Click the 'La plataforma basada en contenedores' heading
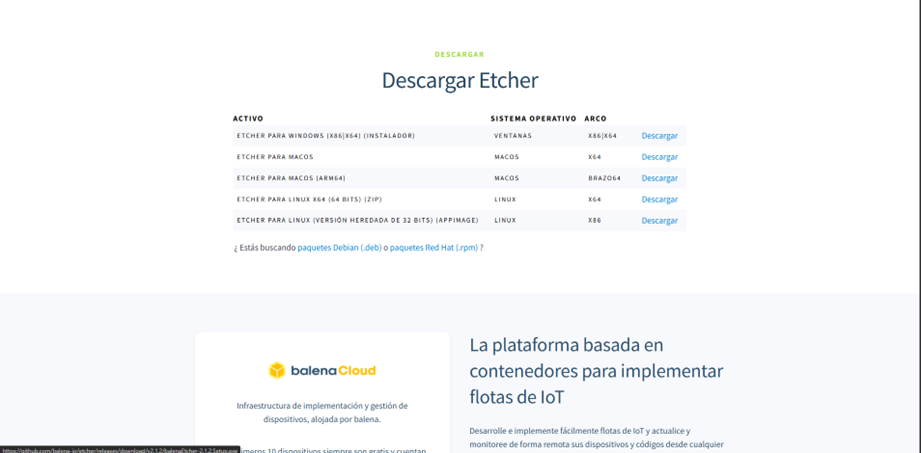 pos(596,371)
